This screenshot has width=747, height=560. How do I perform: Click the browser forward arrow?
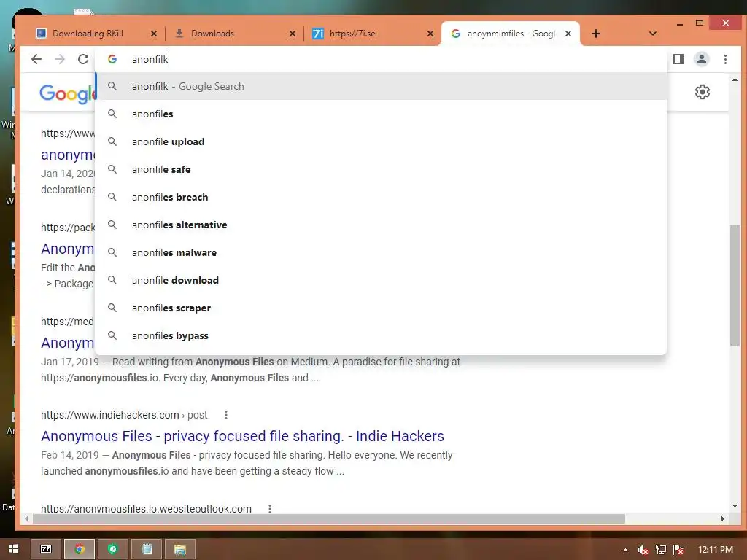click(60, 59)
